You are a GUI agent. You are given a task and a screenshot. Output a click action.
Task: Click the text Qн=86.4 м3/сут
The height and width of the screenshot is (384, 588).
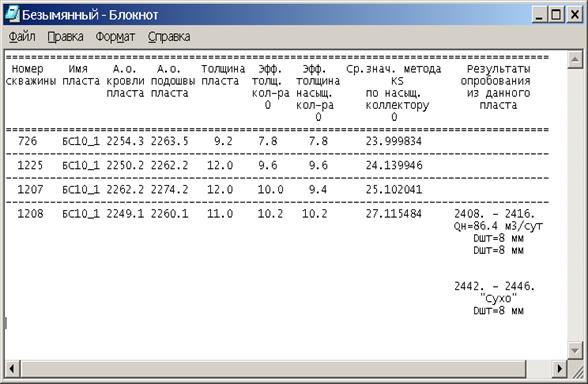pyautogui.click(x=498, y=226)
